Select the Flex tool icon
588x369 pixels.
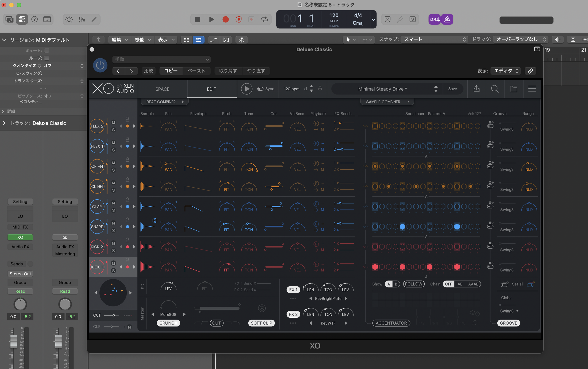(x=226, y=40)
